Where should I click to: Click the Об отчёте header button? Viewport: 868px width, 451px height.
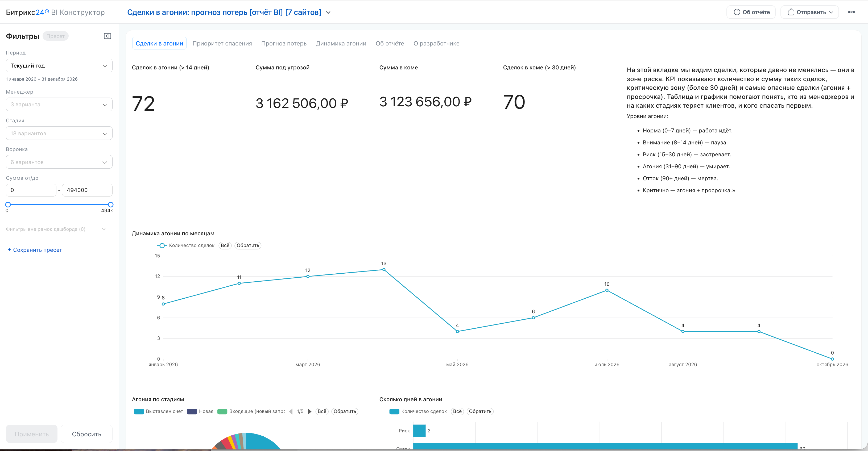tap(751, 12)
